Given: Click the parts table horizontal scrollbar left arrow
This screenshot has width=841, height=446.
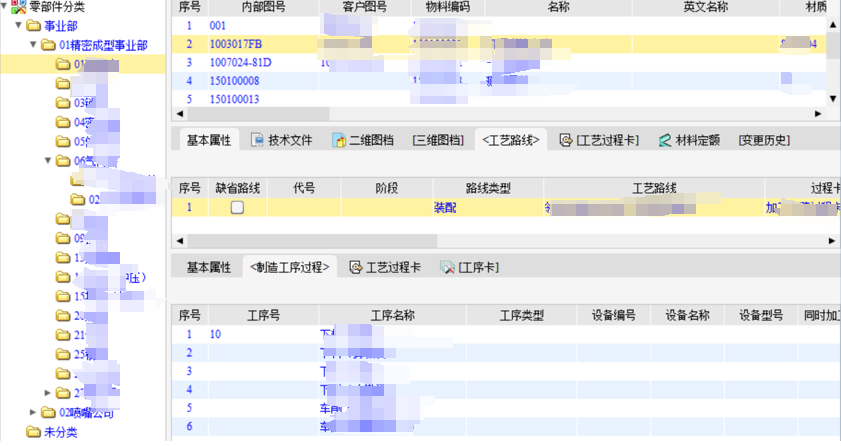Looking at the screenshot, I should [x=180, y=114].
